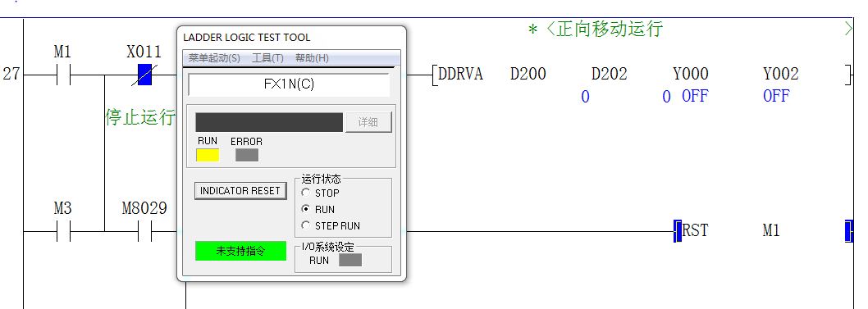The width and height of the screenshot is (868, 309).
Task: Open the 菜单起动(S) menu
Action: point(214,58)
